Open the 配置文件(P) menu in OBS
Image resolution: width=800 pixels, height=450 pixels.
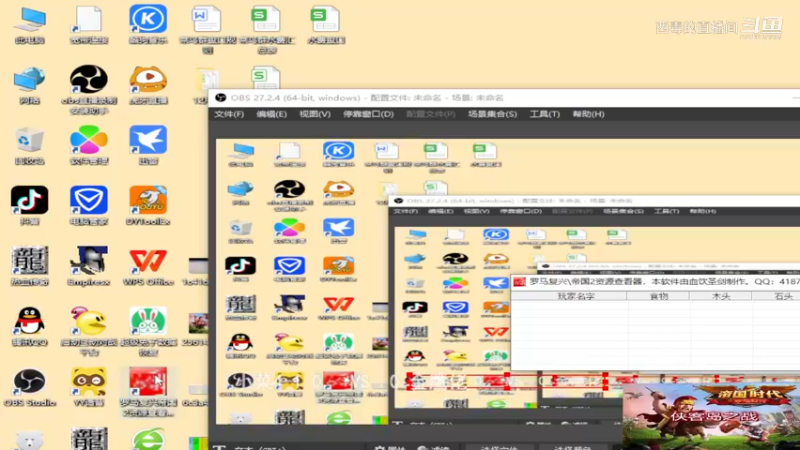coord(431,114)
